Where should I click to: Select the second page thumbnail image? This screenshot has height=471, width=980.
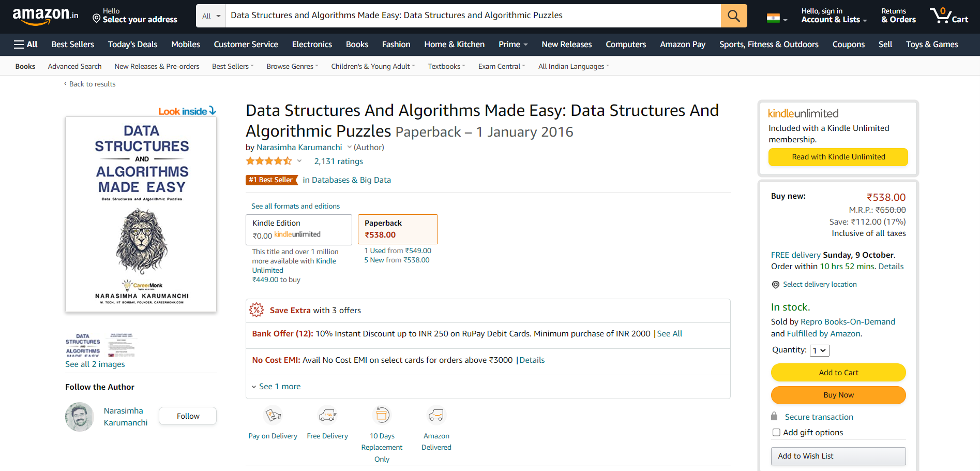[122, 344]
